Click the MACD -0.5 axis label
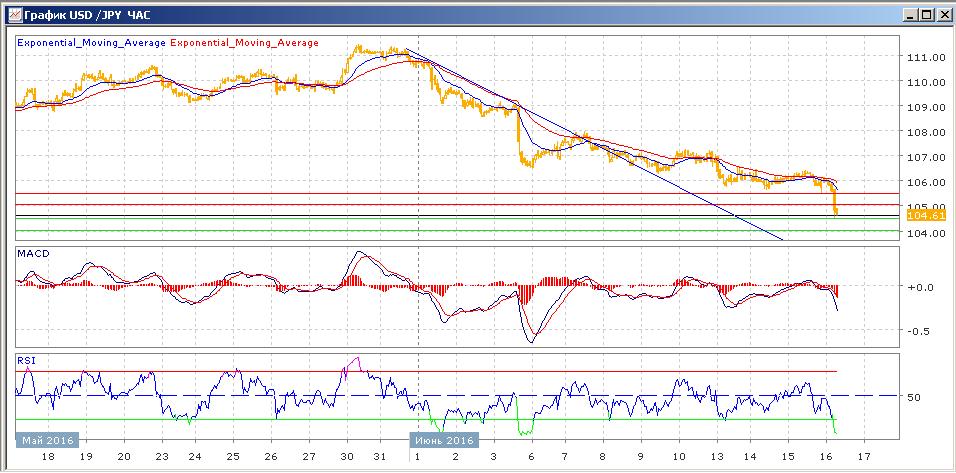The image size is (956, 473). (x=918, y=332)
